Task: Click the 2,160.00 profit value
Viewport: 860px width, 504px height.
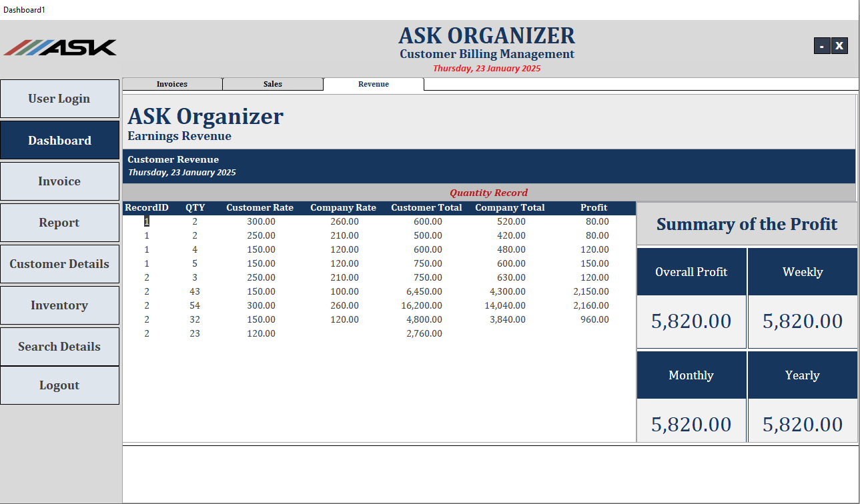Action: coord(591,305)
